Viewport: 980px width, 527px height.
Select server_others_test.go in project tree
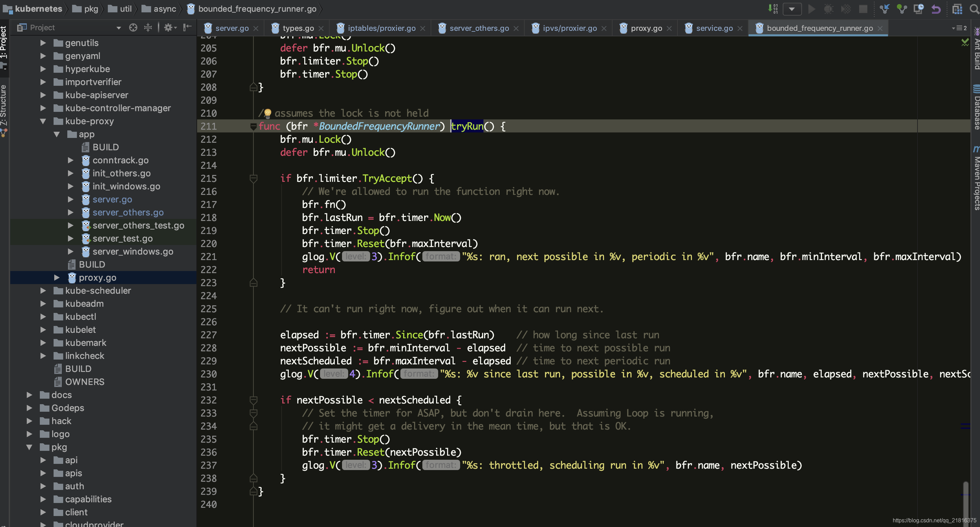pyautogui.click(x=138, y=225)
